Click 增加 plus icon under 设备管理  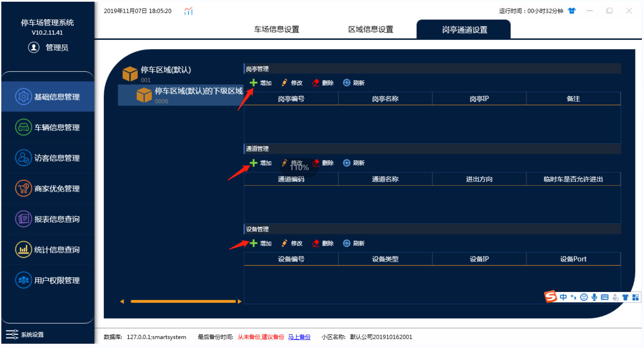pos(254,243)
